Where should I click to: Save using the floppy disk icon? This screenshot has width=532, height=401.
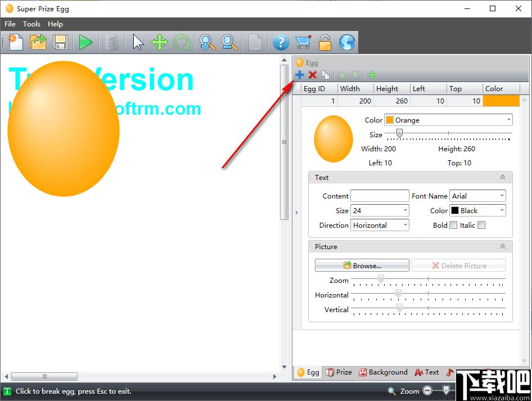pyautogui.click(x=60, y=42)
